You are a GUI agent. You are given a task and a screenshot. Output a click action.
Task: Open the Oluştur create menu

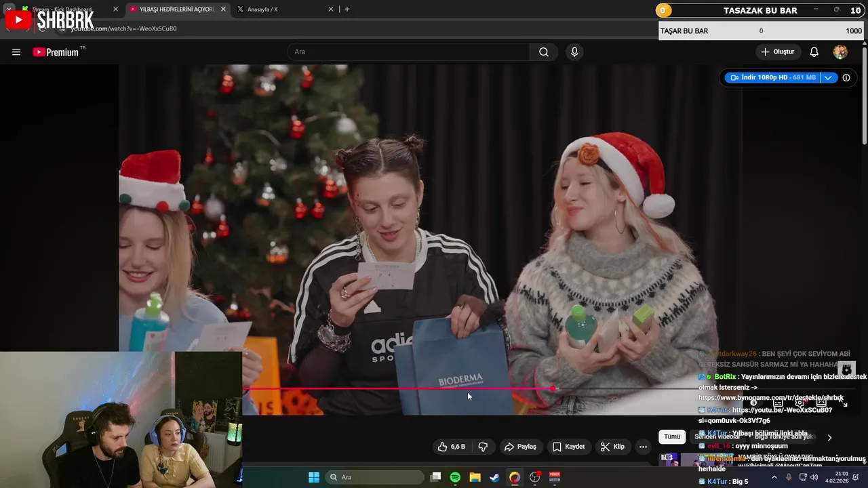[778, 52]
